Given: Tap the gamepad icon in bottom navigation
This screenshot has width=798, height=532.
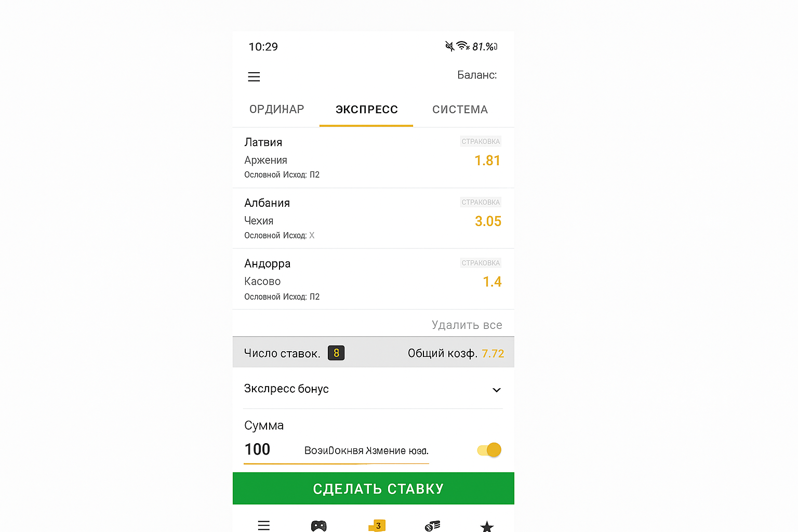Looking at the screenshot, I should [318, 526].
